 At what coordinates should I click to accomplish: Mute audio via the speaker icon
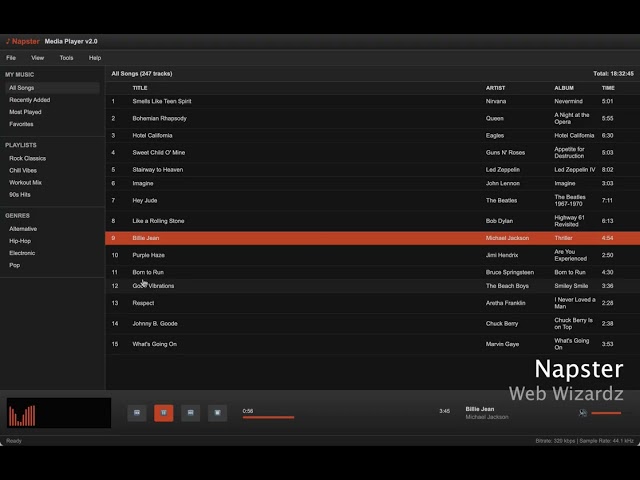click(583, 413)
